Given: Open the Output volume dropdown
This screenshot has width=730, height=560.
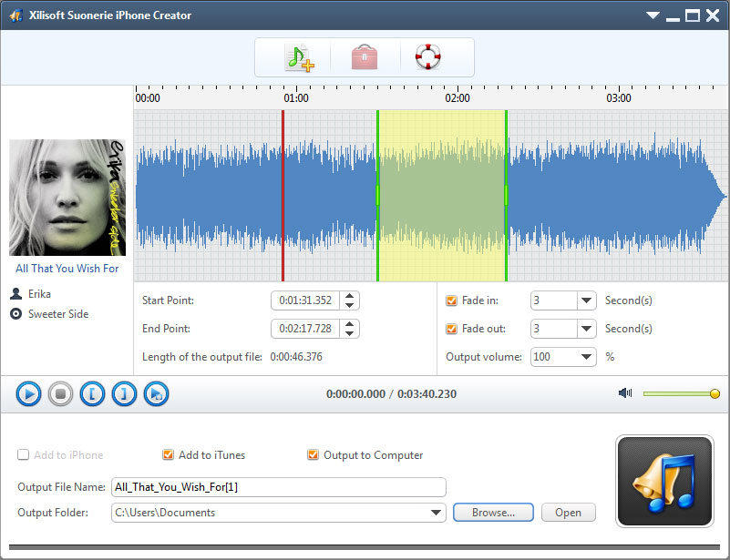Looking at the screenshot, I should pos(587,357).
